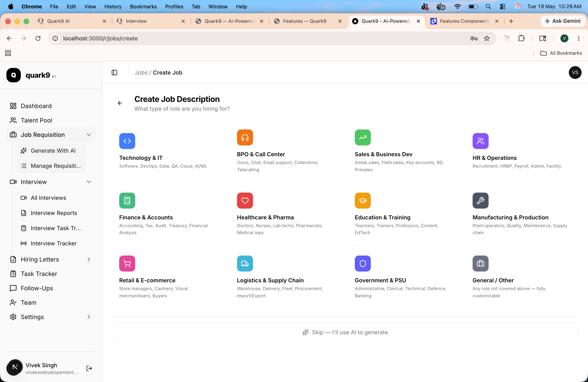Open the tab groups grid icon
Image resolution: width=588 pixels, height=382 pixels.
click(8, 53)
